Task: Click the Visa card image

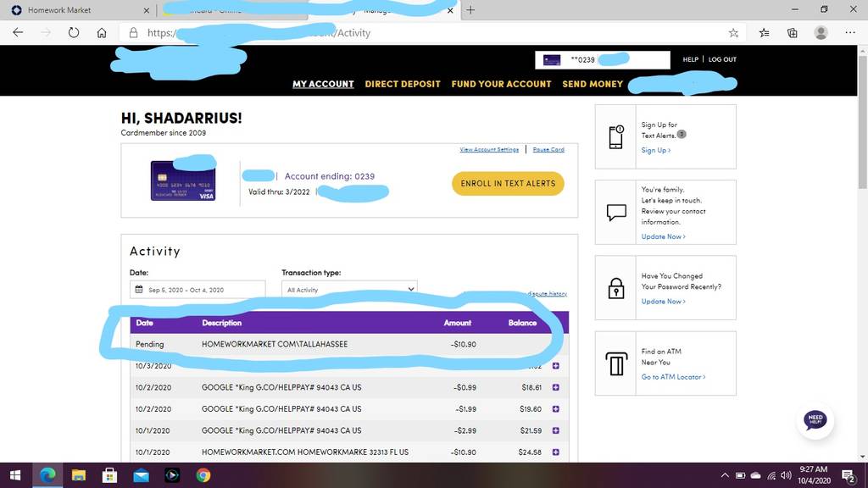Action: coord(183,180)
